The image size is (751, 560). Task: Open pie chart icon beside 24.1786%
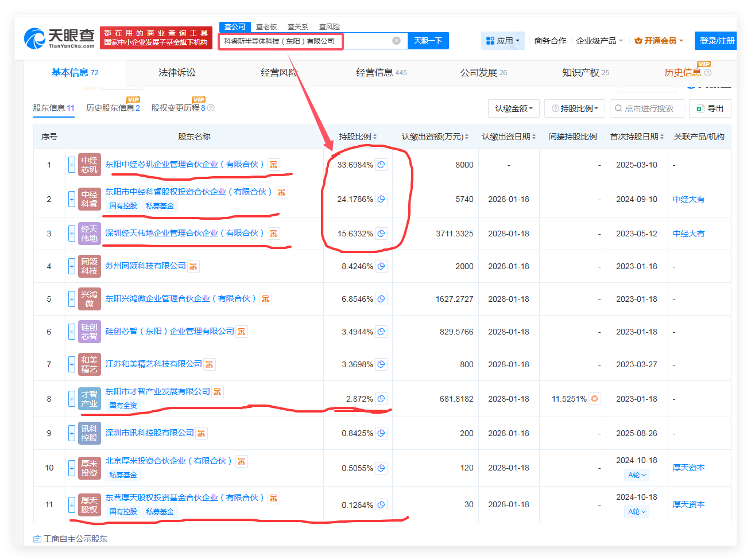(381, 199)
